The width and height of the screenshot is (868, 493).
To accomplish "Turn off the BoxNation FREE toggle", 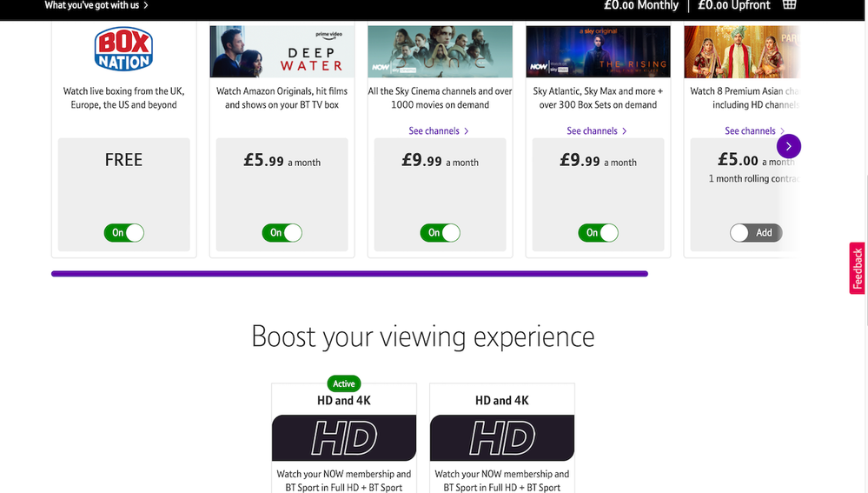I will click(x=124, y=233).
